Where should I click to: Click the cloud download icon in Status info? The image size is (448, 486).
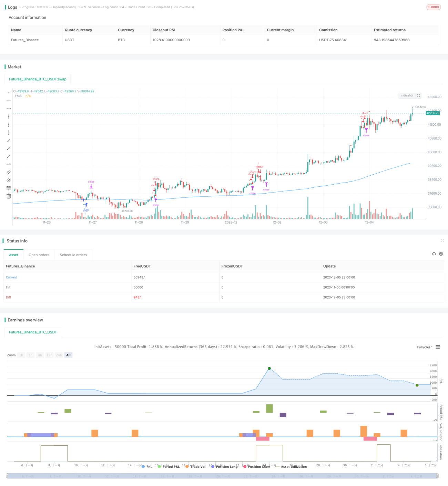coord(434,254)
